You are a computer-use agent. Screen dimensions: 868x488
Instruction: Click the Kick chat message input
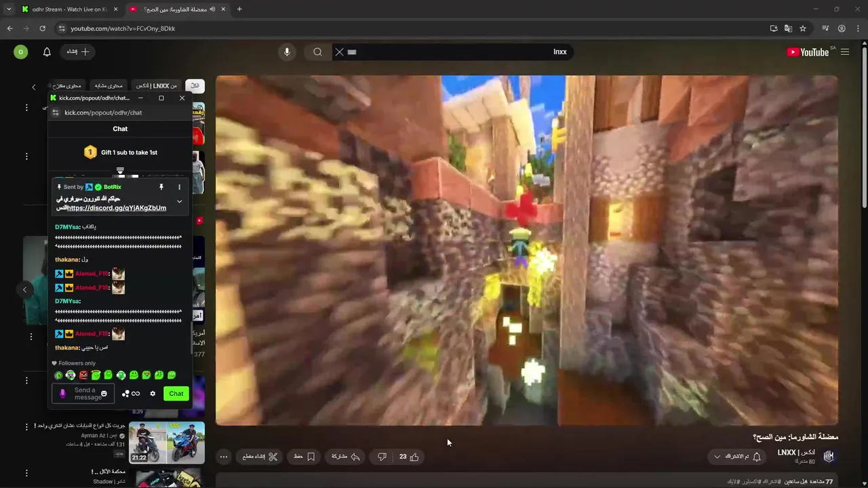84,394
